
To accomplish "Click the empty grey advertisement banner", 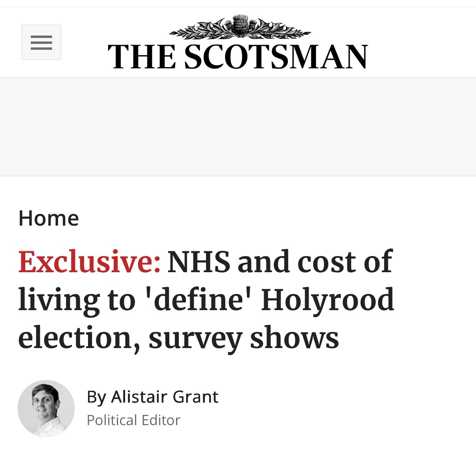I will [x=238, y=126].
